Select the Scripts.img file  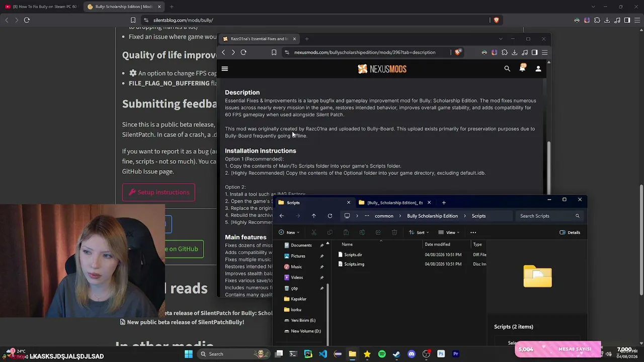[x=354, y=264]
